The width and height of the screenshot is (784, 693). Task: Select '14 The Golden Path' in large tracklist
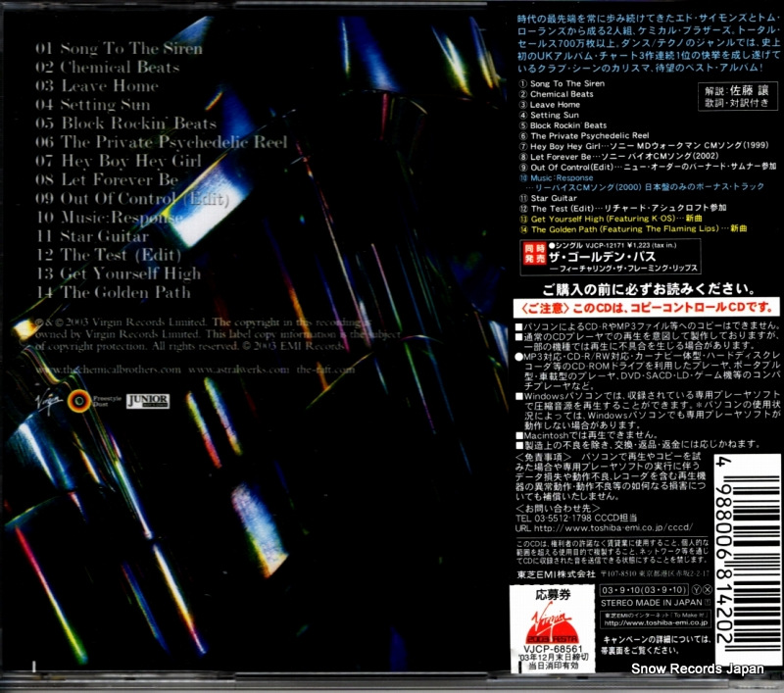114,292
